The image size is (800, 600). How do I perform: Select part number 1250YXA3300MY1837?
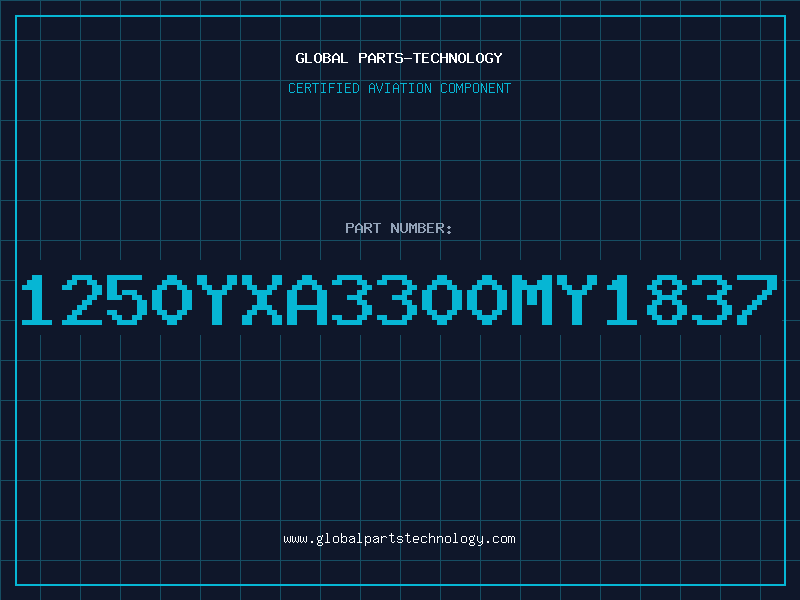click(399, 299)
